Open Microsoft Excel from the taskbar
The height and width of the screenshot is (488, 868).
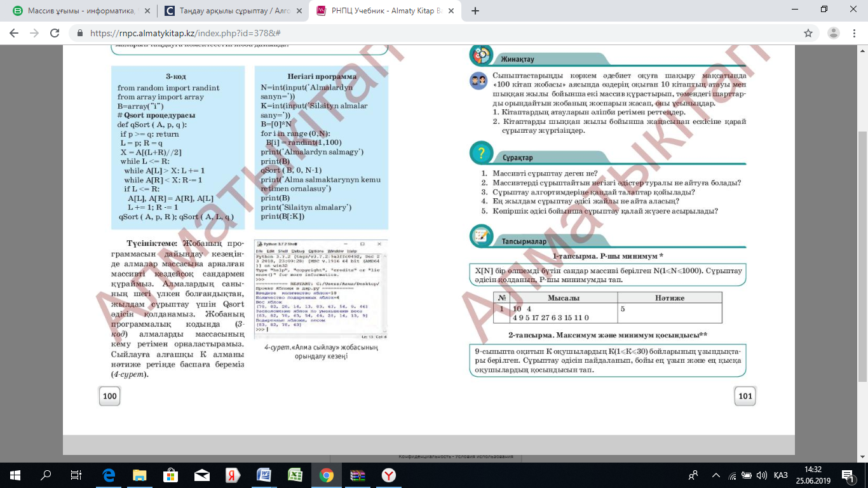pyautogui.click(x=295, y=475)
